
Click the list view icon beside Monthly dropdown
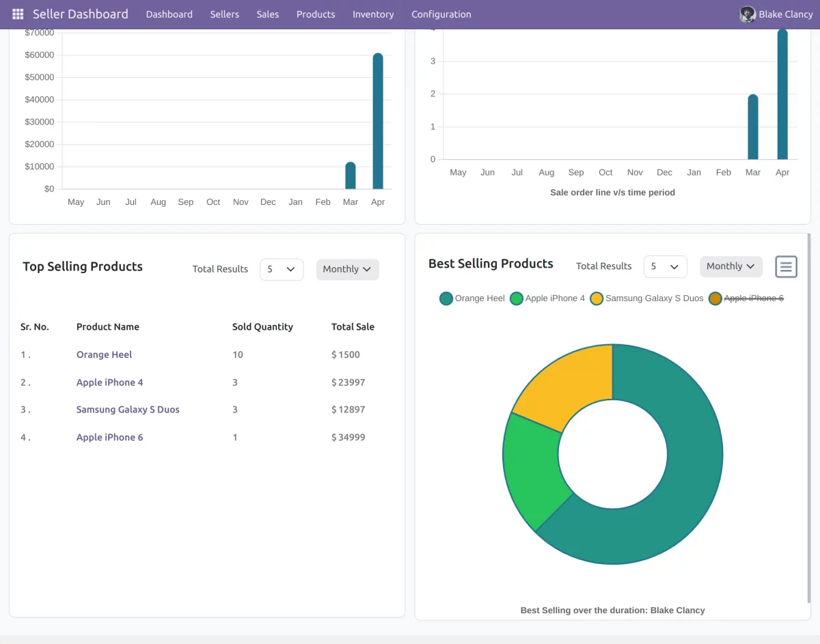(786, 266)
